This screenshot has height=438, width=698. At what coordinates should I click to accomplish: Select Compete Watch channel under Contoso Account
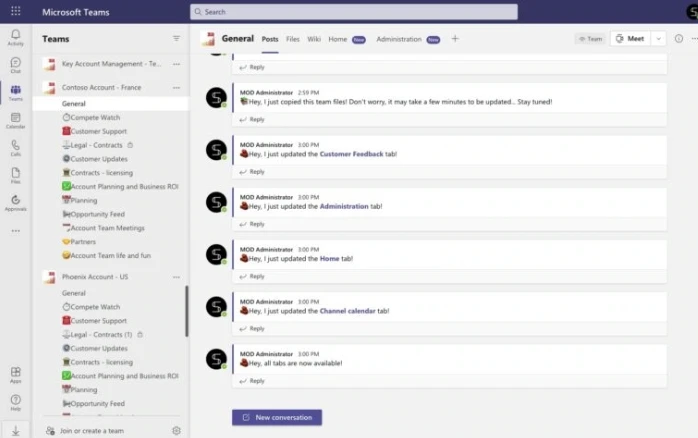[95, 118]
